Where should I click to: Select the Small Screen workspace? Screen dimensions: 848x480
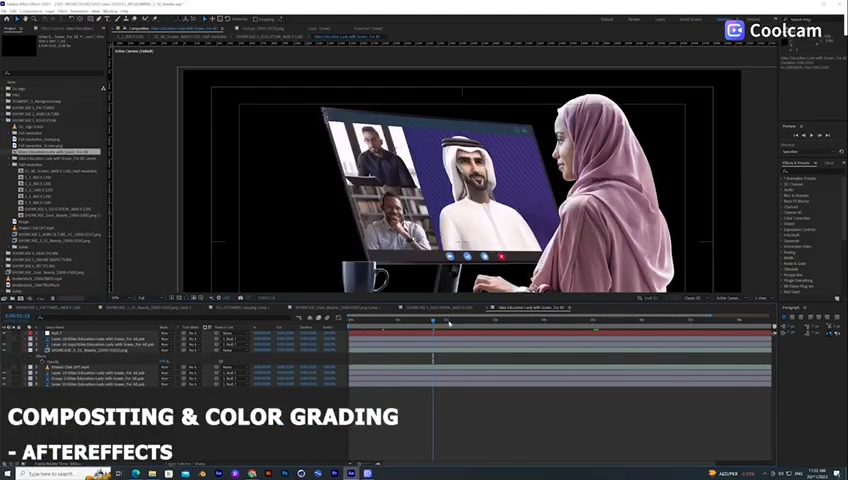click(691, 19)
